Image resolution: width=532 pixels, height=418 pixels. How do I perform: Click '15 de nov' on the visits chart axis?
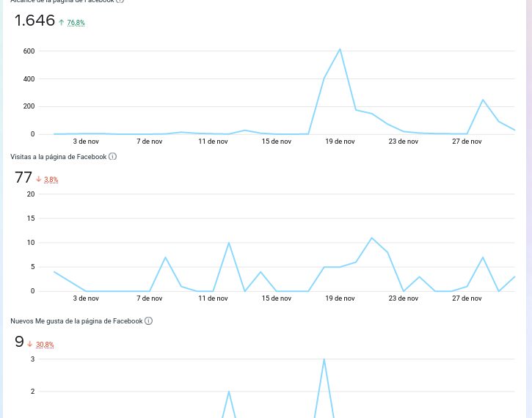[x=277, y=298]
